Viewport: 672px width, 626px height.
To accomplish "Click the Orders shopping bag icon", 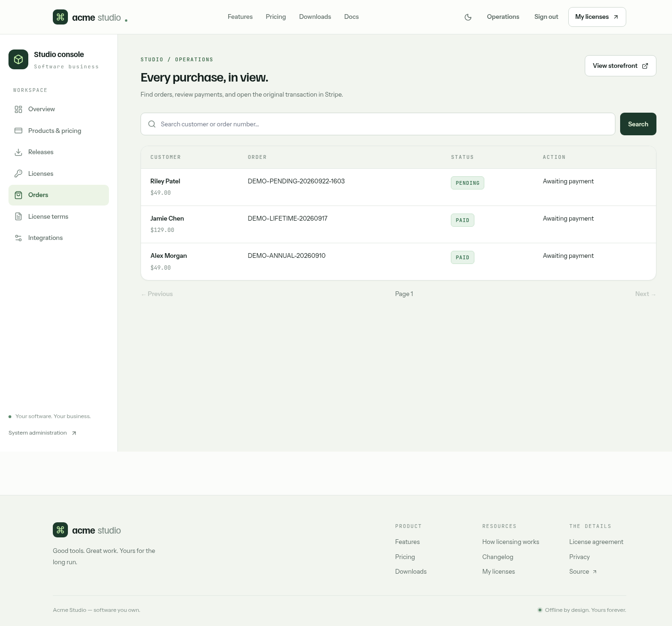I will click(x=18, y=195).
